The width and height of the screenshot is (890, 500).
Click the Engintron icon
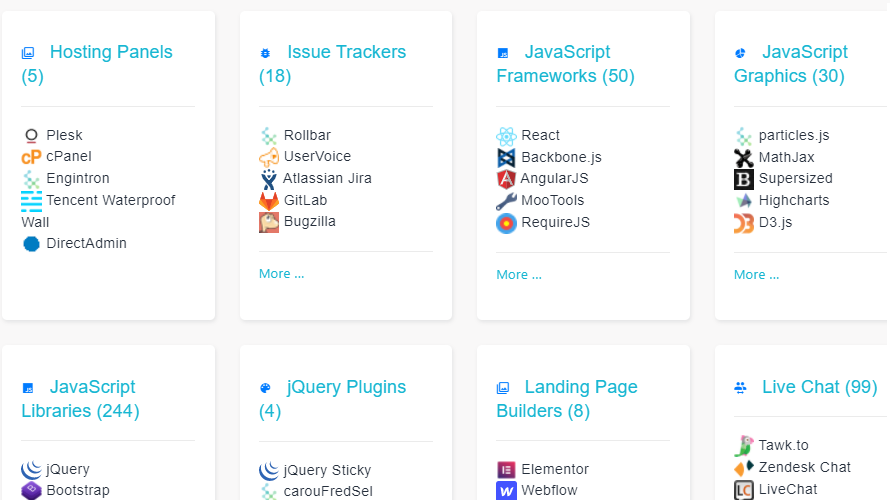[31, 179]
